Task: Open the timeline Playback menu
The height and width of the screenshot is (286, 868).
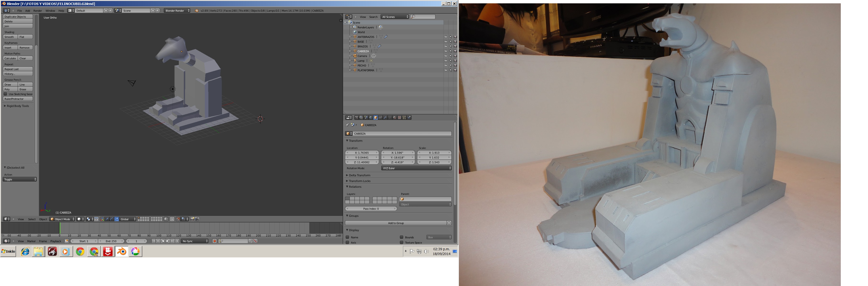Action: coord(56,241)
